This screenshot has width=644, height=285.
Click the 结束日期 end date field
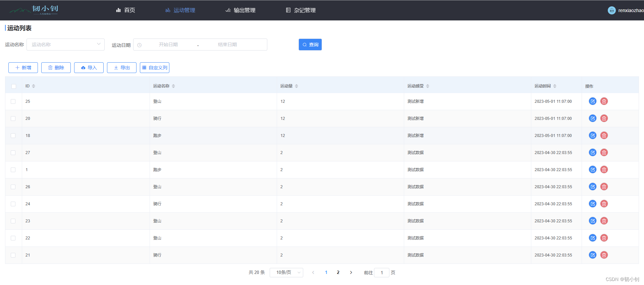(227, 45)
